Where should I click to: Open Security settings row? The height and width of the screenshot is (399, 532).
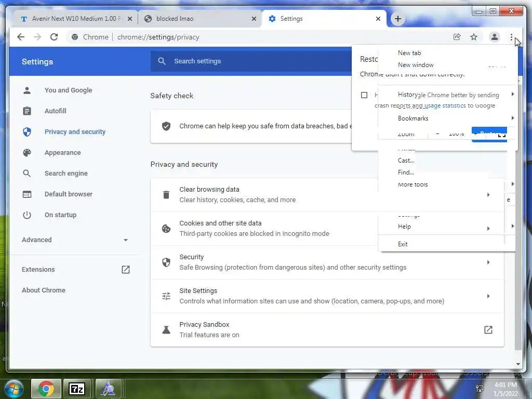[327, 262]
